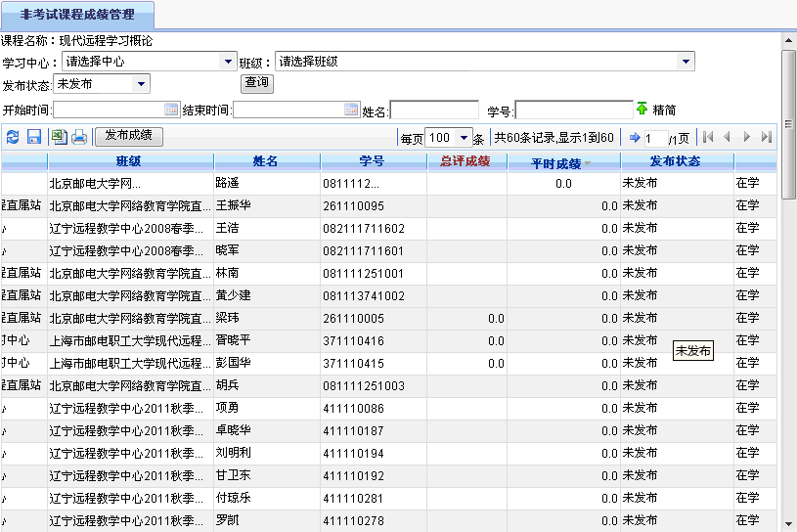Click student ID 411110187
This screenshot has width=797, height=532.
click(x=353, y=431)
